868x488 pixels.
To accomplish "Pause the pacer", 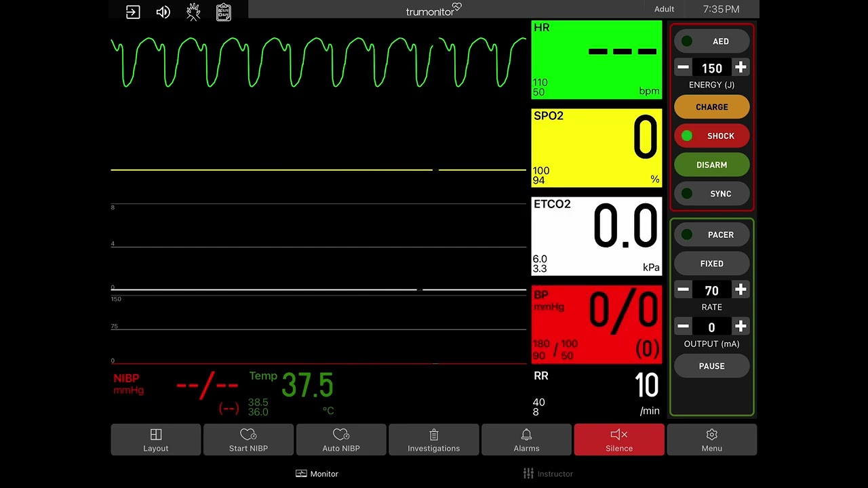I will tap(712, 366).
